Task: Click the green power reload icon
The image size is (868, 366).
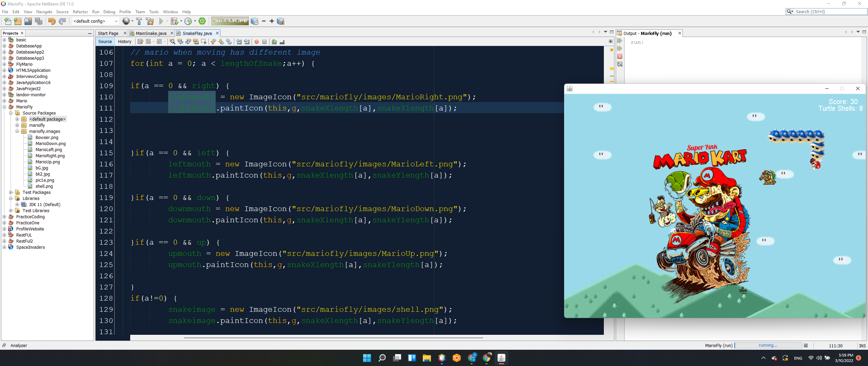Action: click(202, 21)
